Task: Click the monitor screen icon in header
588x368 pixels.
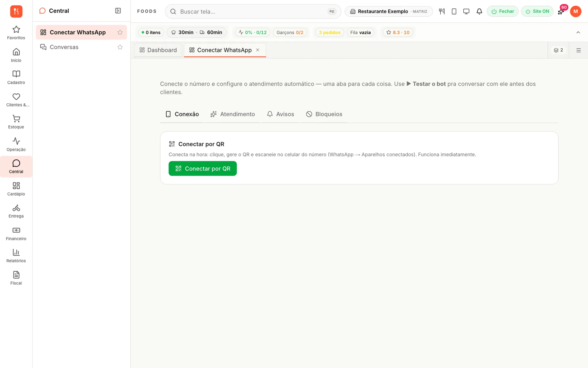Action: click(x=466, y=11)
